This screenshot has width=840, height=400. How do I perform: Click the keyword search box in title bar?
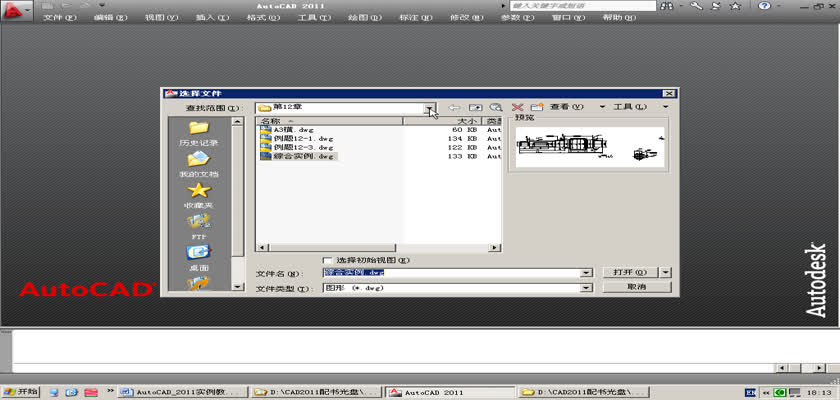[583, 6]
